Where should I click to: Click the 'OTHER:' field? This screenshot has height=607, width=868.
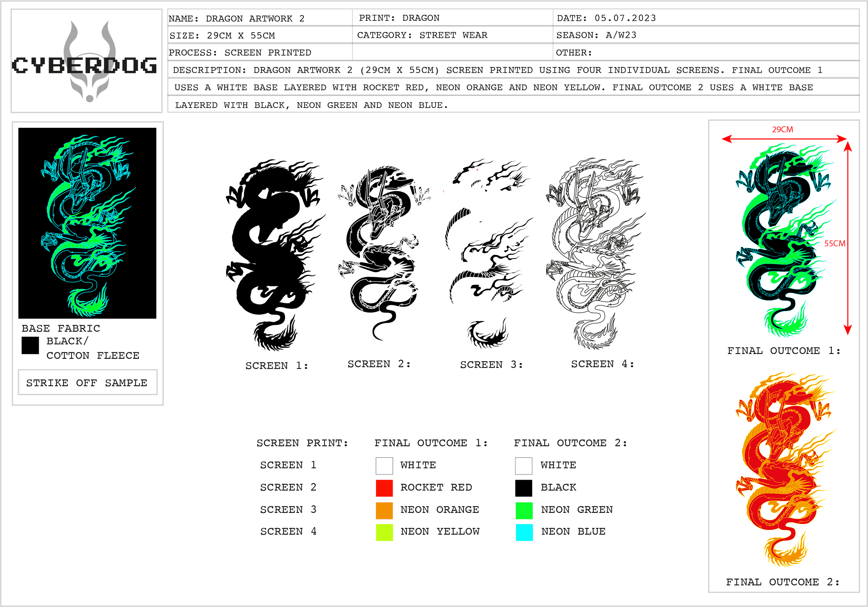706,52
